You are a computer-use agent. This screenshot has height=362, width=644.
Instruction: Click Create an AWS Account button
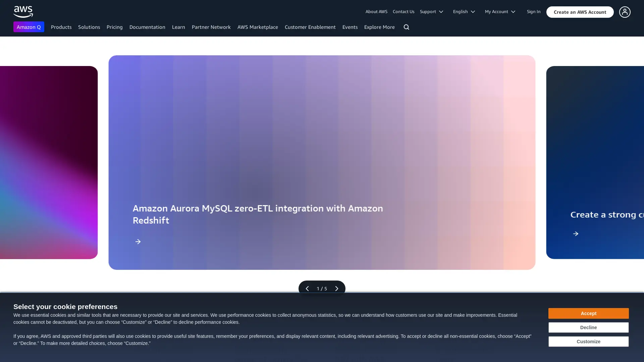coord(580,12)
